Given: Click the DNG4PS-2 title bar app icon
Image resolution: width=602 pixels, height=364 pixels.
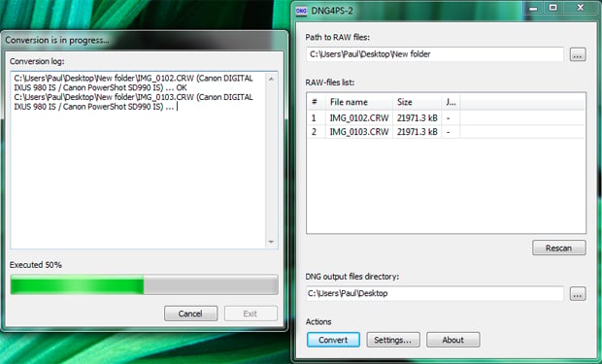Looking at the screenshot, I should pyautogui.click(x=301, y=11).
